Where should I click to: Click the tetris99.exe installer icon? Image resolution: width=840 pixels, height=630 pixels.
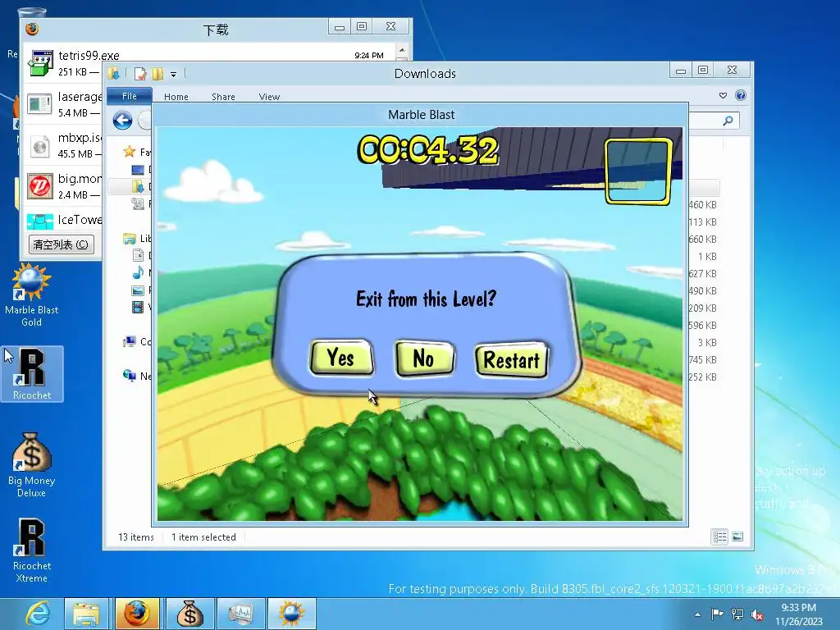click(41, 62)
